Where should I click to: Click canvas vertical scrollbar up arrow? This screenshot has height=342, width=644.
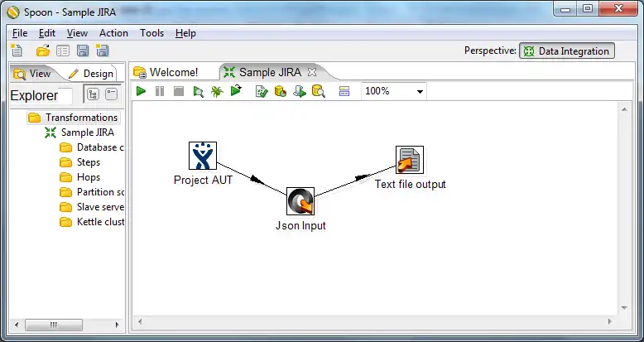624,109
